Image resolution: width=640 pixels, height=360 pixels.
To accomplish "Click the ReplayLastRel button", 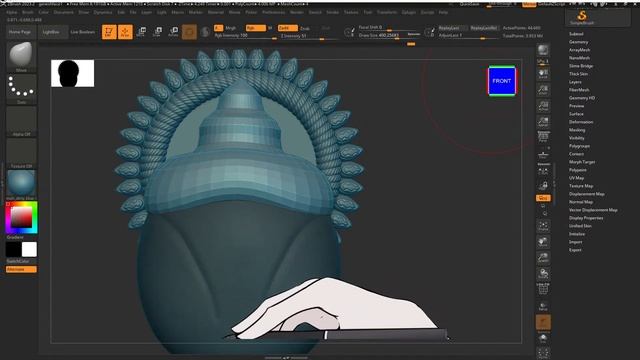I will 484,28.
